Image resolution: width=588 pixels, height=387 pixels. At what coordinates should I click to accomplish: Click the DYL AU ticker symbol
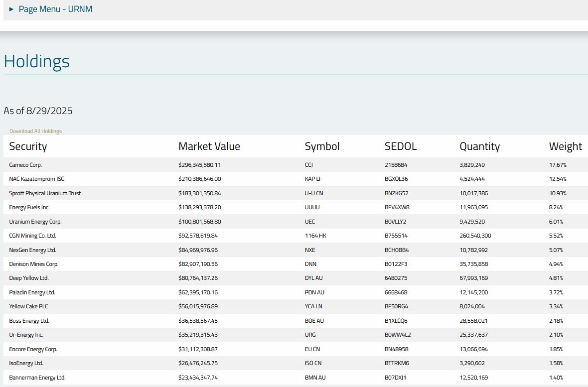pos(314,278)
